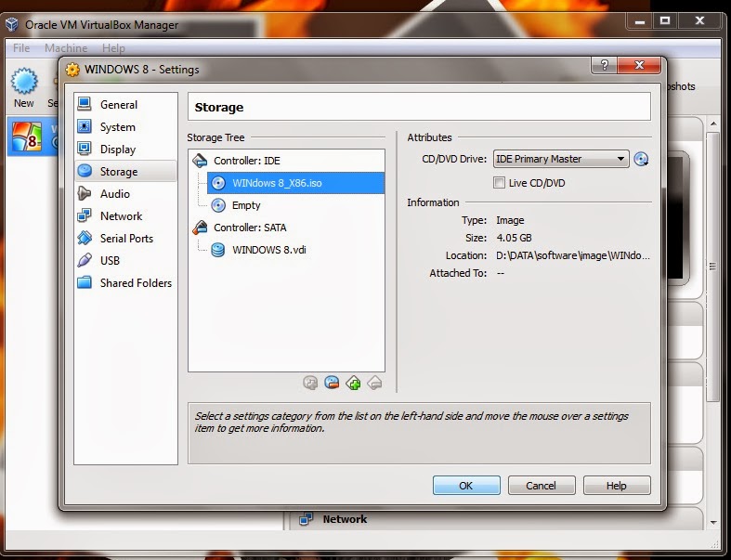Open the System settings category
This screenshot has width=731, height=560.
(x=126, y=127)
